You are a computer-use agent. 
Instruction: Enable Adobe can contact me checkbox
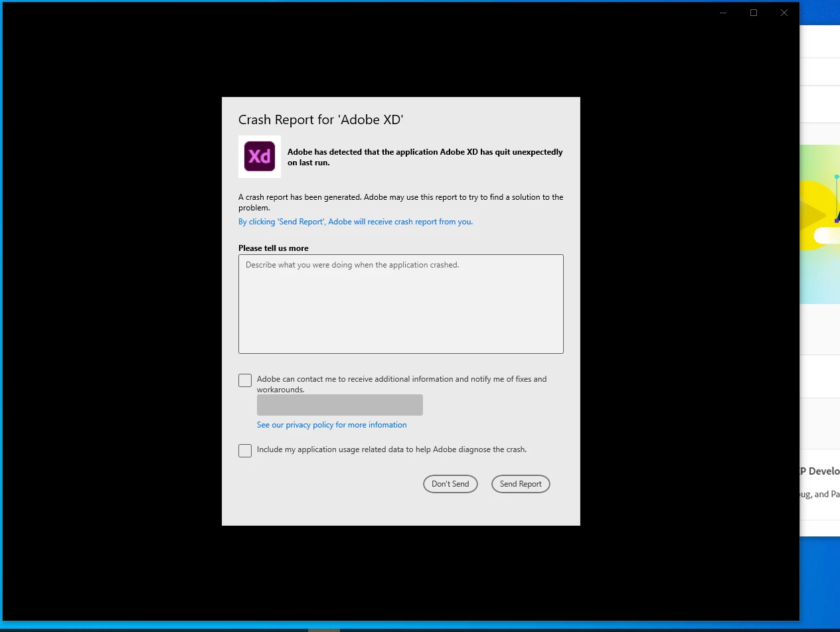[245, 380]
